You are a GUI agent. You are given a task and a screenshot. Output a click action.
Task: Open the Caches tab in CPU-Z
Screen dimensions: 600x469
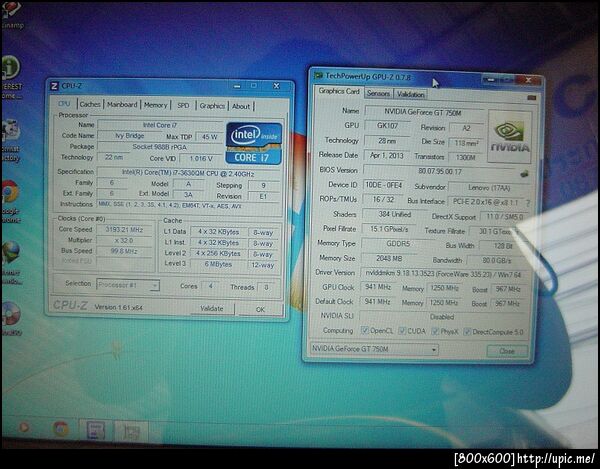point(90,104)
